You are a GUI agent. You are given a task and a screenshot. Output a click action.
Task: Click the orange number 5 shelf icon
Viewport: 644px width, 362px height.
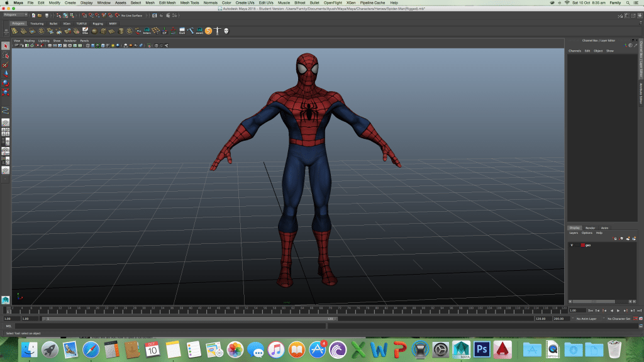tap(208, 31)
